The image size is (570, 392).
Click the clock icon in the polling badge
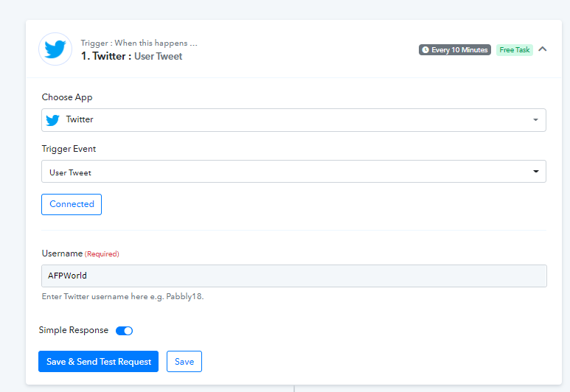(425, 50)
